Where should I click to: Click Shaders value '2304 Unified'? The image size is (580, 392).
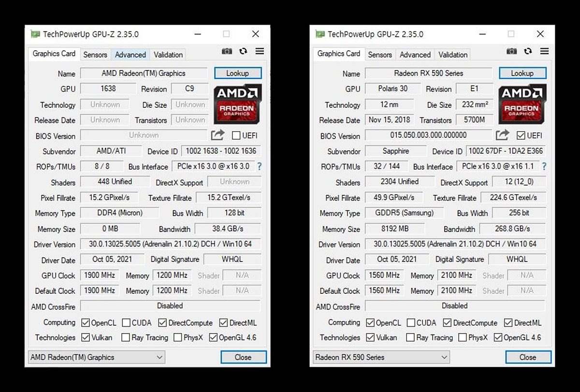coord(399,182)
